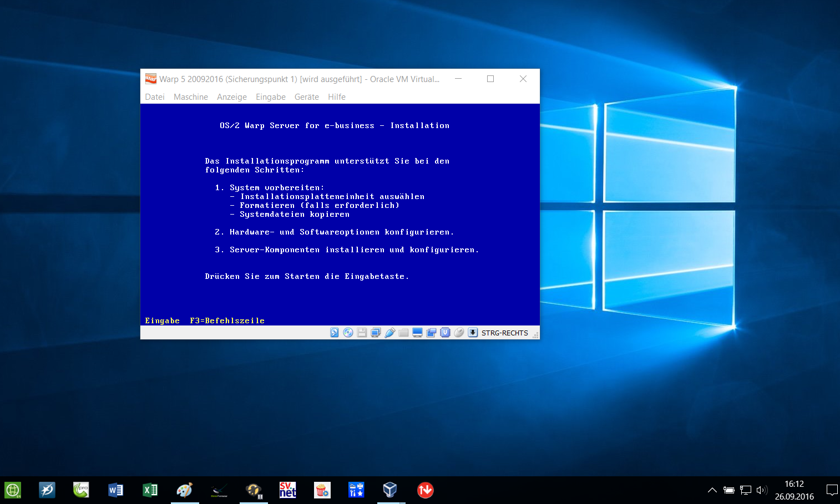The height and width of the screenshot is (504, 840).
Task: Click the video capture status icon
Action: click(431, 333)
